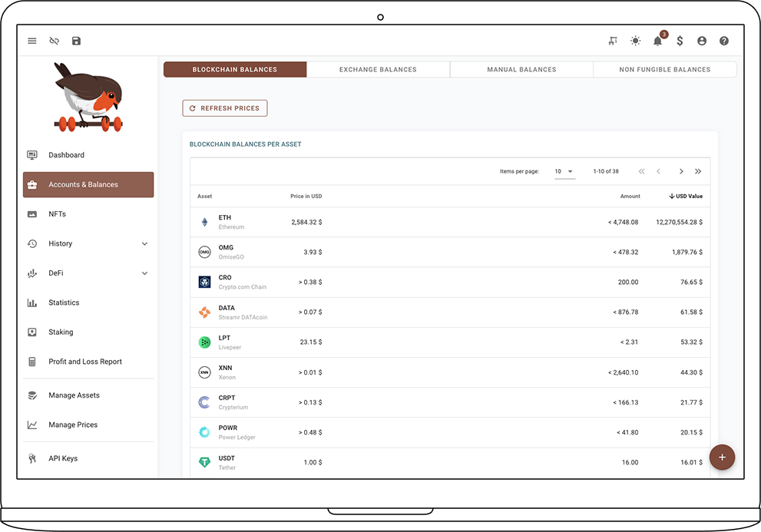Open the pinned notes icon
This screenshot has width=761, height=532.
613,41
